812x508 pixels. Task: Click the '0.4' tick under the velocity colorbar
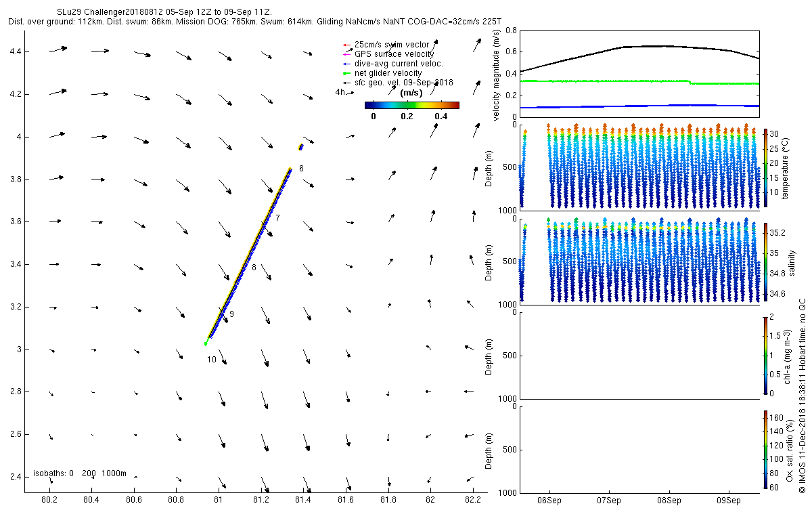click(442, 117)
